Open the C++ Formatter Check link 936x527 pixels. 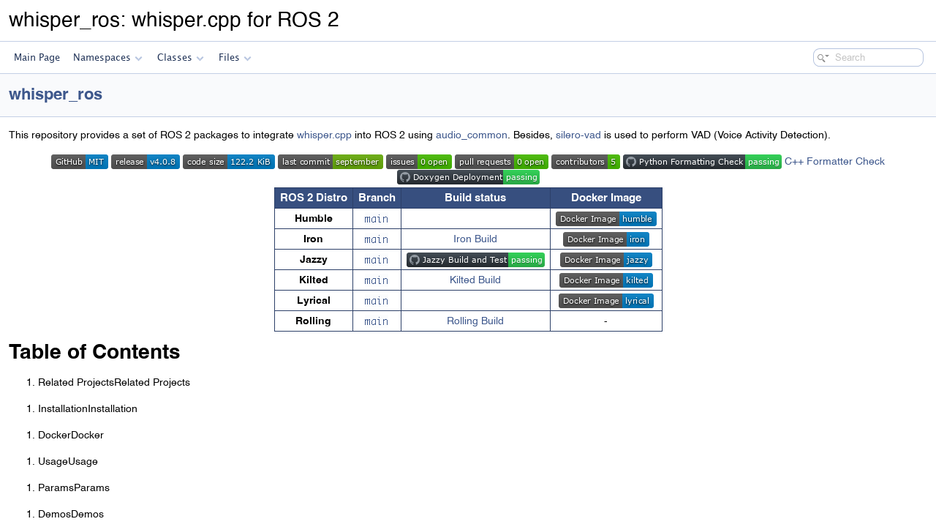pyautogui.click(x=835, y=161)
